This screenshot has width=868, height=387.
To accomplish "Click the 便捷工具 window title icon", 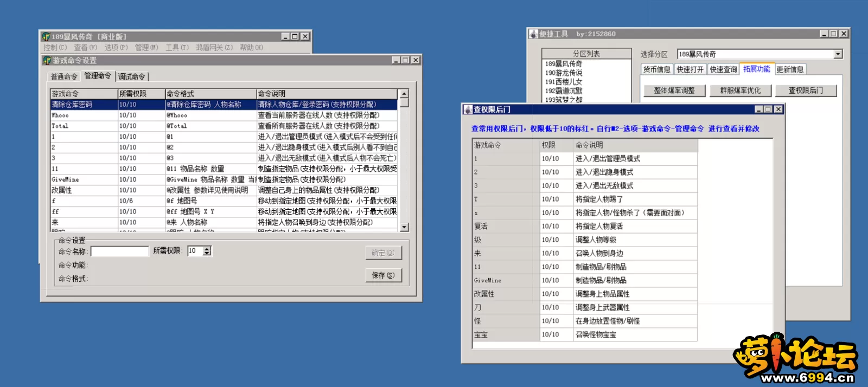I will [534, 34].
